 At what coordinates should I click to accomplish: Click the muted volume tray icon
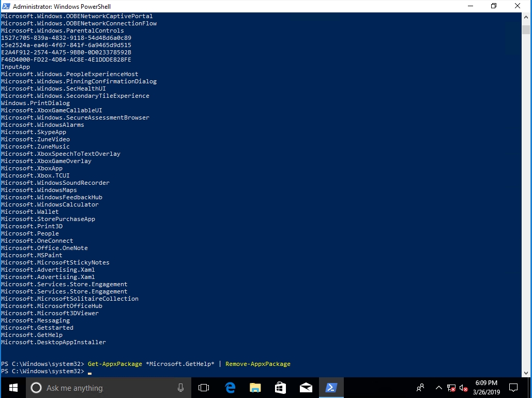tap(463, 388)
